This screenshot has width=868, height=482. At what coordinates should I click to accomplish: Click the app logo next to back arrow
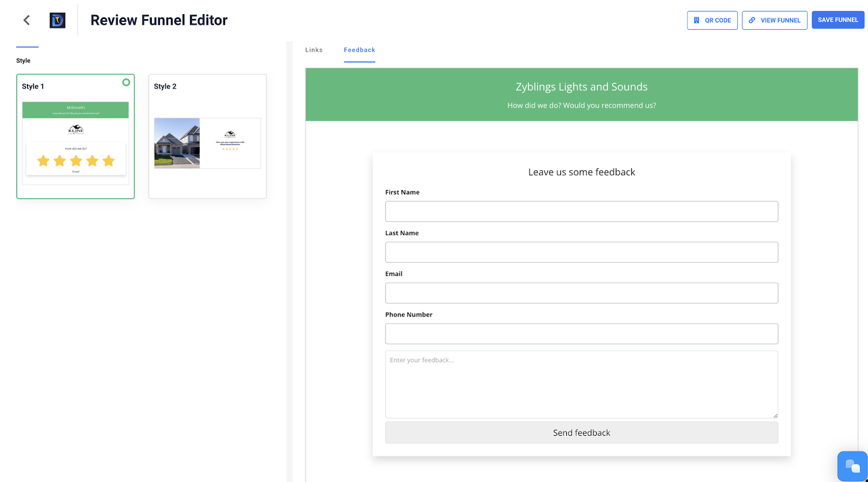[58, 21]
